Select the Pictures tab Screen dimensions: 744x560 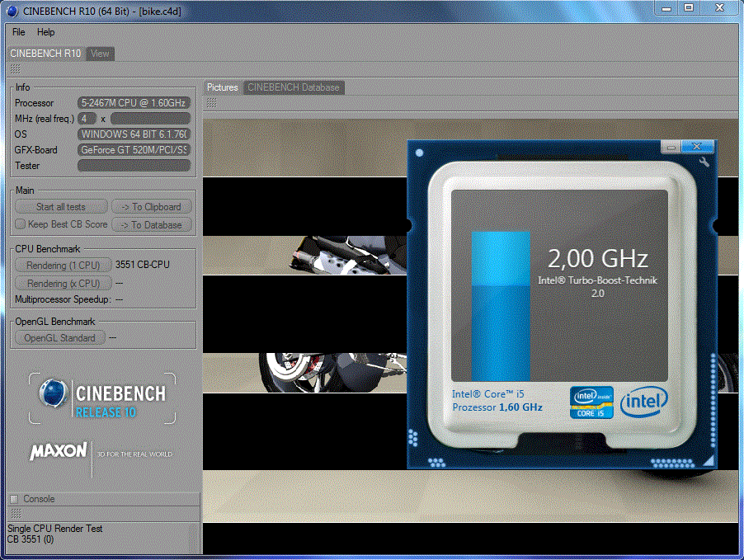coord(222,87)
